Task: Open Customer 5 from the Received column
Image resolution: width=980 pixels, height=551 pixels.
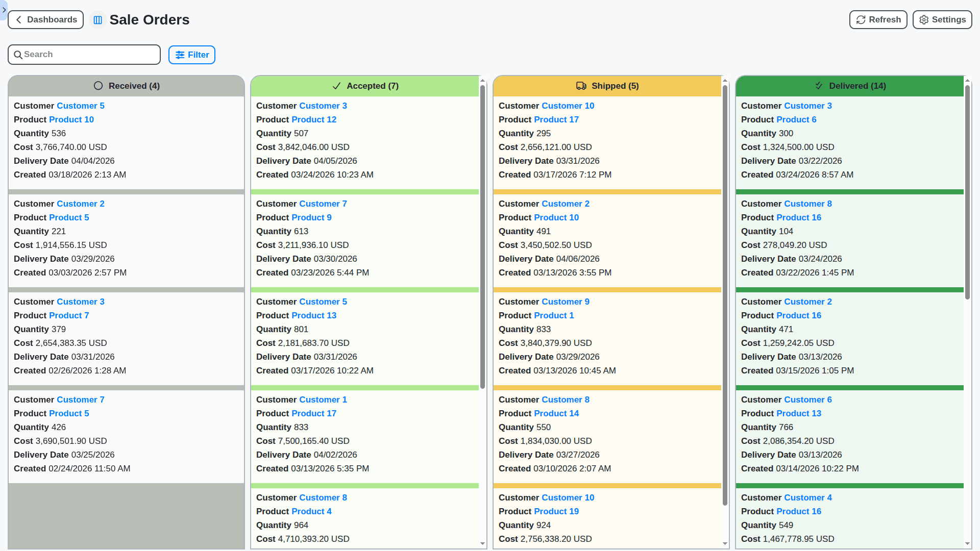Action: pyautogui.click(x=80, y=106)
